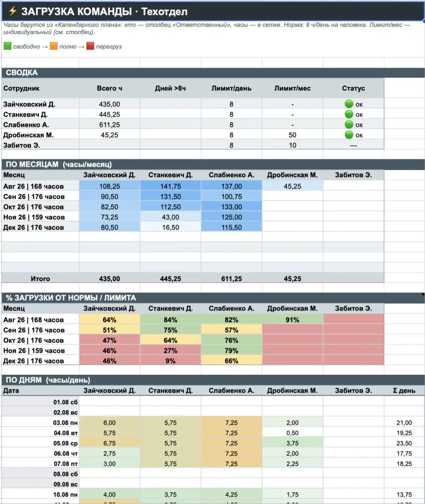Click the green status circle for Слабиенко А.

click(x=349, y=124)
